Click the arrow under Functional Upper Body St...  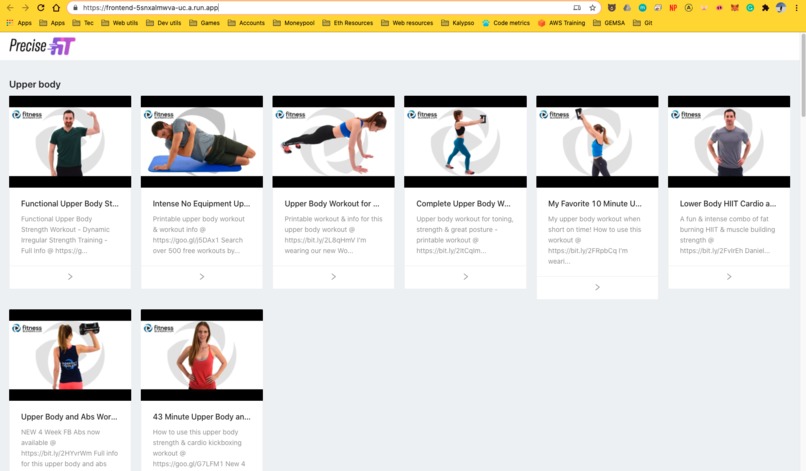70,277
